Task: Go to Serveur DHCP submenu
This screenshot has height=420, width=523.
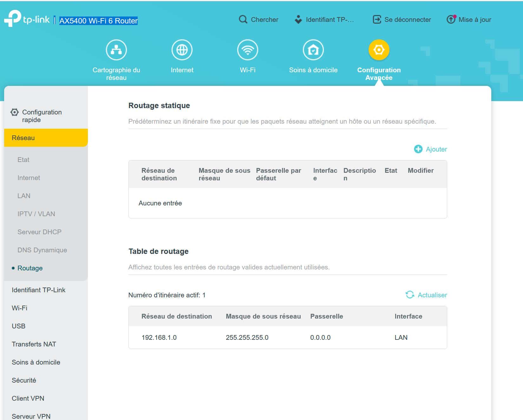Action: (39, 232)
